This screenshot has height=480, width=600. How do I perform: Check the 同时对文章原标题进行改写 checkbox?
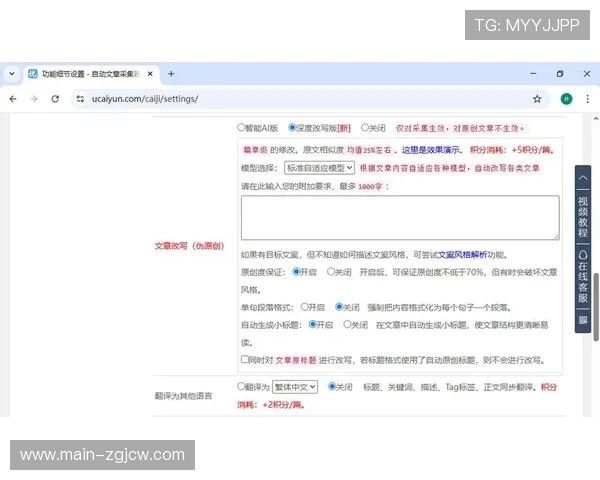pos(245,359)
